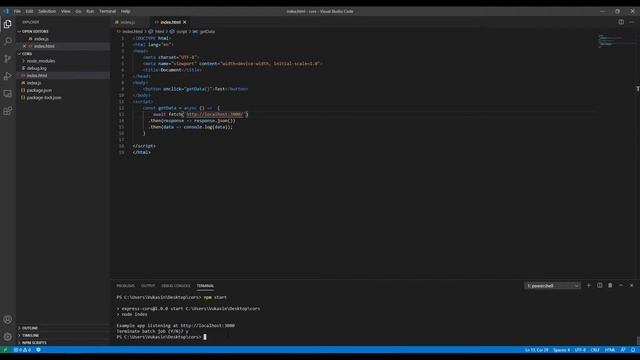Expand the node_modules folder
This screenshot has width=640, height=360.
click(x=41, y=61)
